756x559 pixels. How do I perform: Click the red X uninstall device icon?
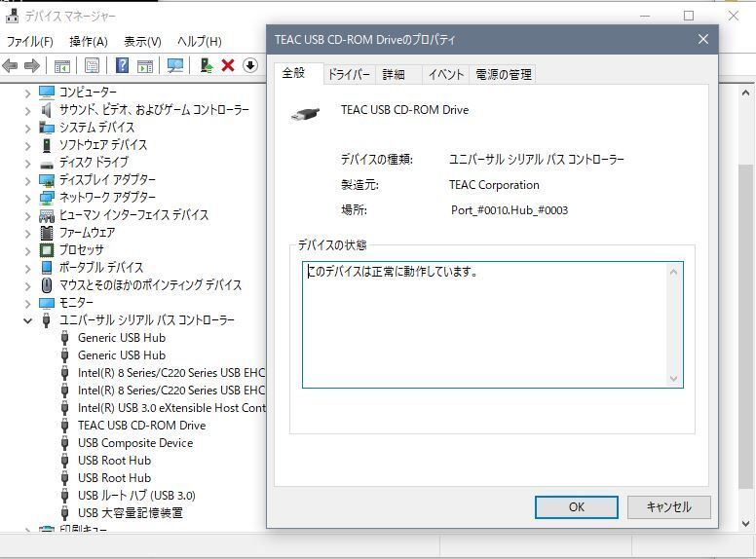pyautogui.click(x=228, y=65)
